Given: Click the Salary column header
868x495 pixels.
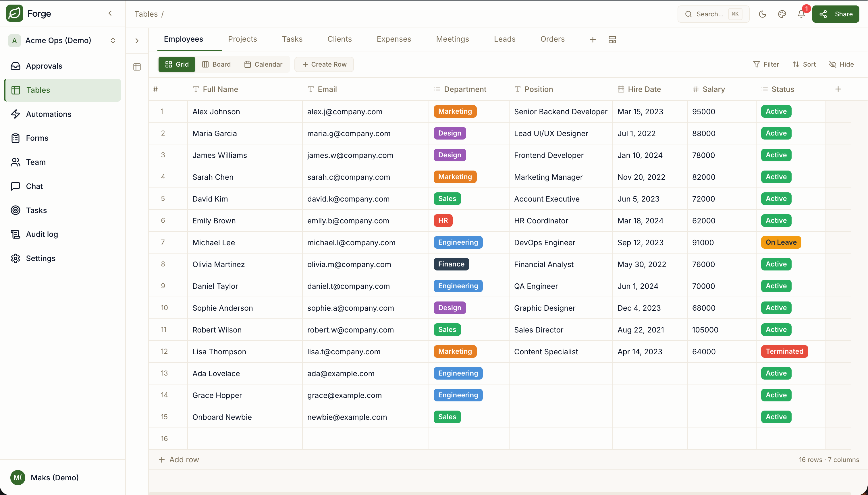Looking at the screenshot, I should (x=722, y=89).
